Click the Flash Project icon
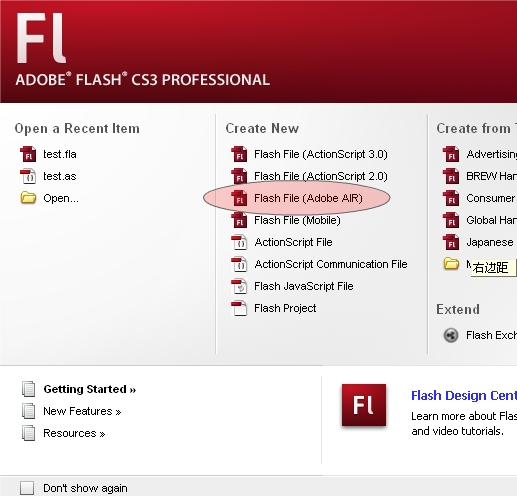Viewport: 517px width, 496px height. tap(239, 308)
